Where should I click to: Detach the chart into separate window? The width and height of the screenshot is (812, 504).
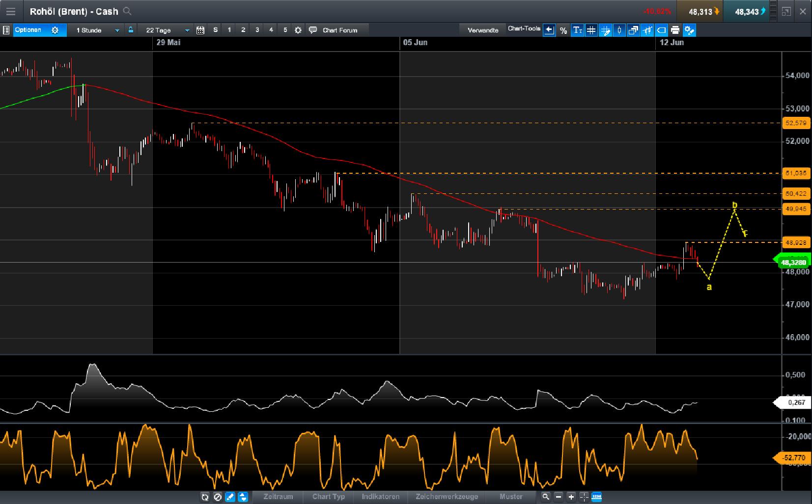(786, 11)
